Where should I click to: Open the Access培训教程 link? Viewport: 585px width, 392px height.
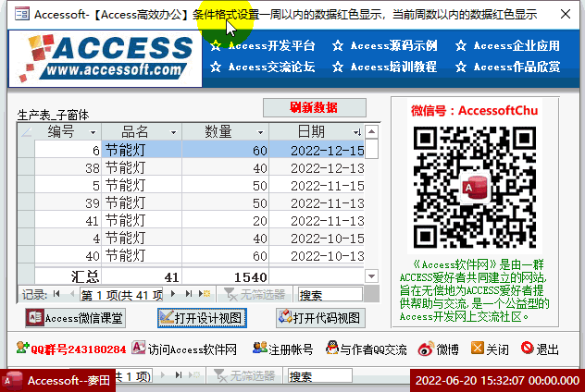click(394, 67)
